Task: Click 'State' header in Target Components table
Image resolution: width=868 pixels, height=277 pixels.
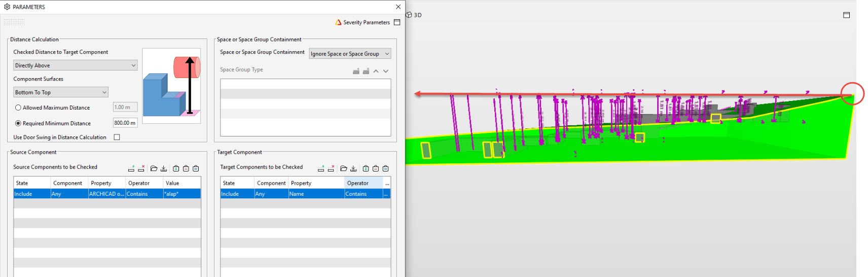Action: [237, 183]
